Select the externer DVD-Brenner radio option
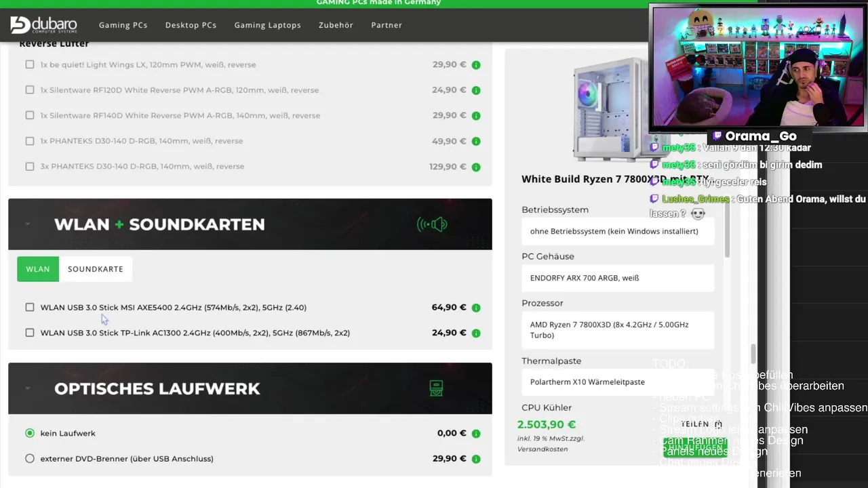 coord(30,459)
